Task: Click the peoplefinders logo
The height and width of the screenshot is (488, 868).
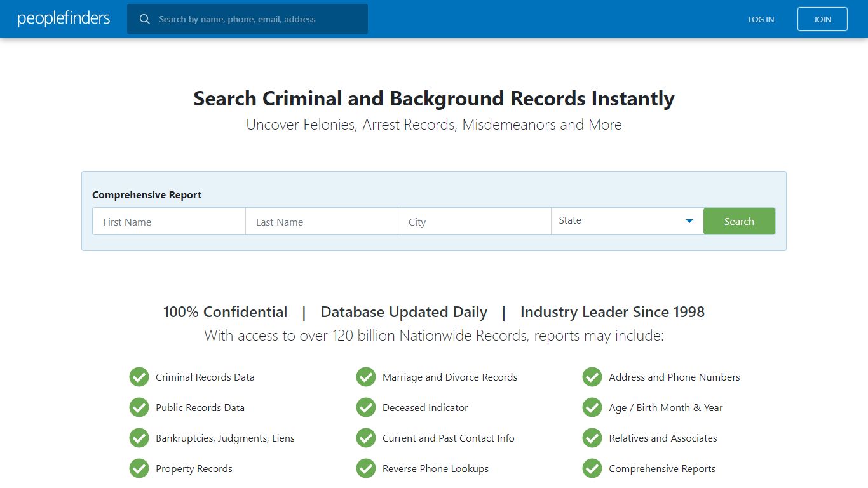Action: point(64,18)
